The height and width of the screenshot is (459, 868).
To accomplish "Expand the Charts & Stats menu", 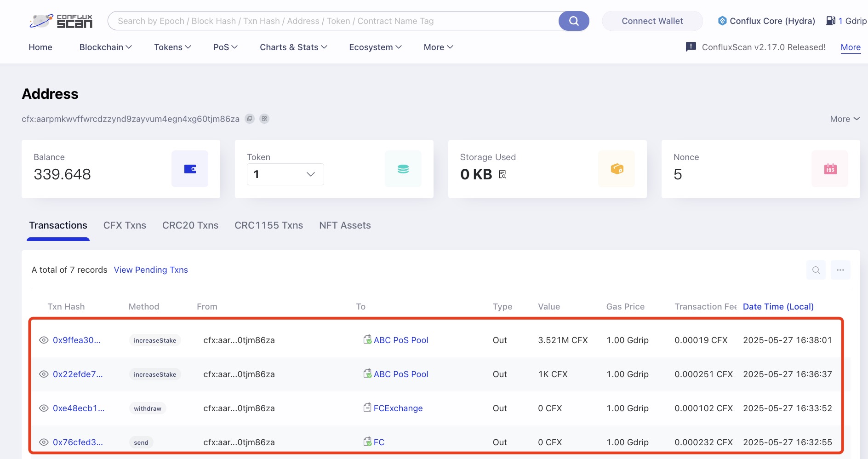I will [x=293, y=47].
